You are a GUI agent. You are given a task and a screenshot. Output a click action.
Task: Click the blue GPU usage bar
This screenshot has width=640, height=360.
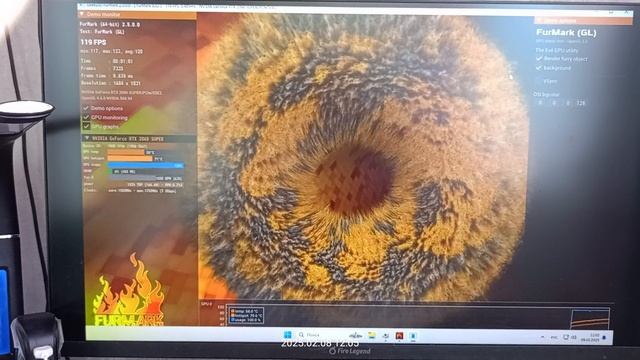pos(146,165)
